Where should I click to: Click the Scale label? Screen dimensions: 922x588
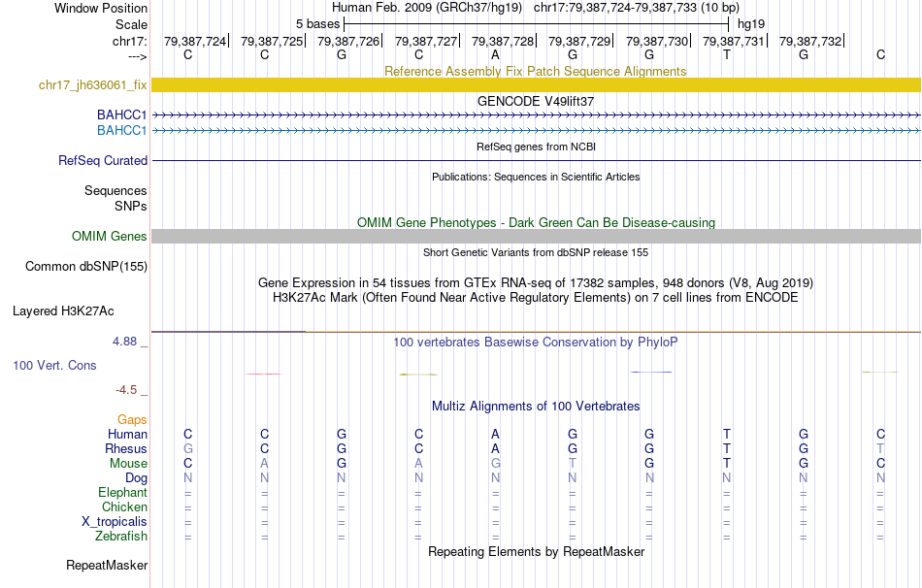(x=131, y=24)
